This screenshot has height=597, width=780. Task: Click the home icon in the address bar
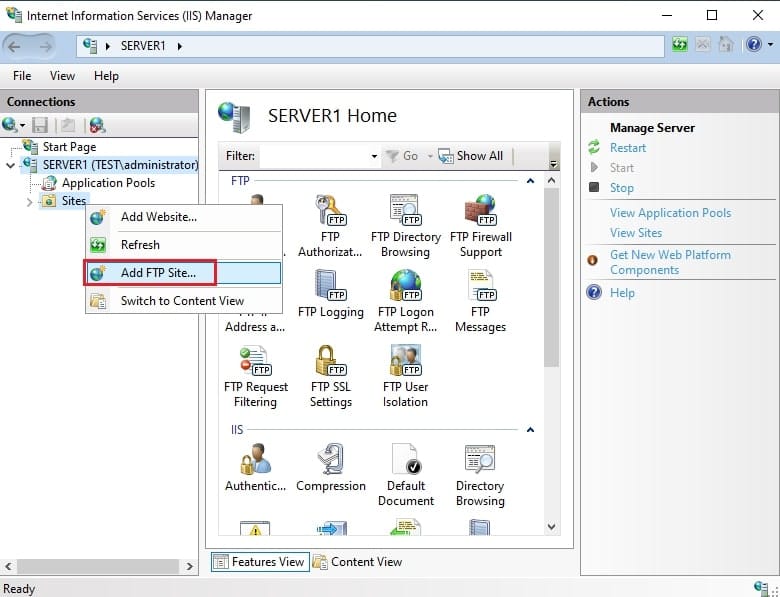[726, 45]
